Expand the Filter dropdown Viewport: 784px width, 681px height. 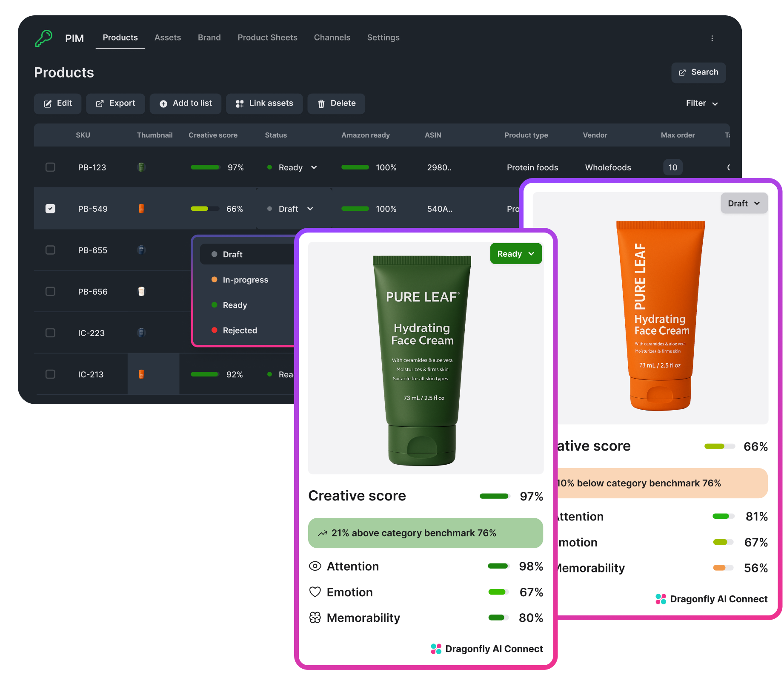702,103
